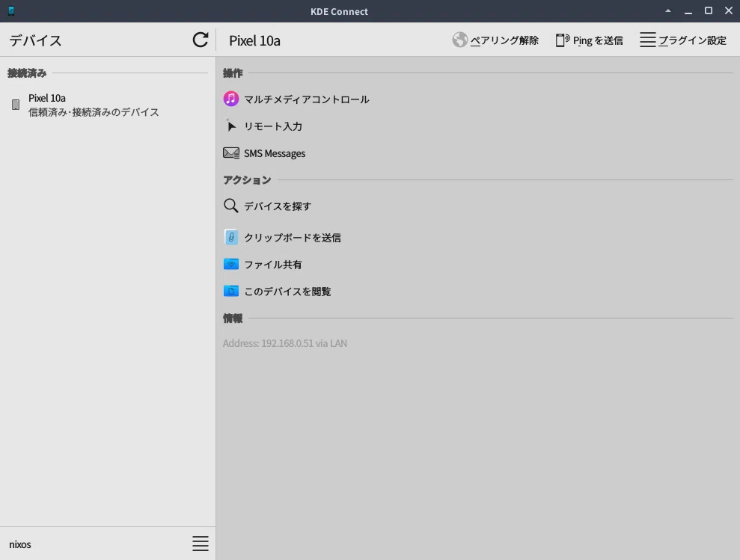Viewport: 740px width, 560px height.
Task: Open SMS Messages
Action: pyautogui.click(x=274, y=153)
